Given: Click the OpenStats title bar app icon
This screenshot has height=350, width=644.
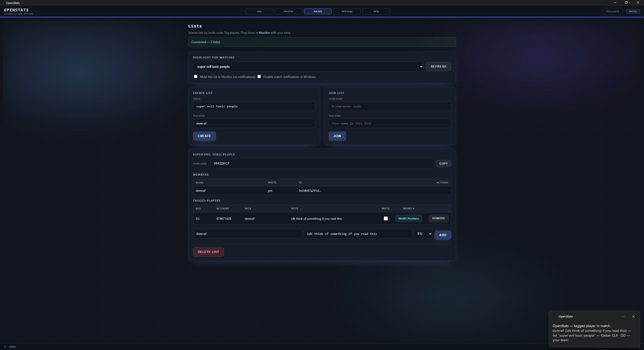Looking at the screenshot, I should pyautogui.click(x=3, y=3).
